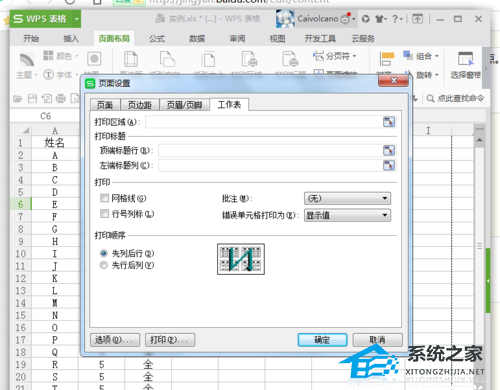Click the align objects icon in the ribbon
Viewport: 500px width, 390px height.
[387, 59]
